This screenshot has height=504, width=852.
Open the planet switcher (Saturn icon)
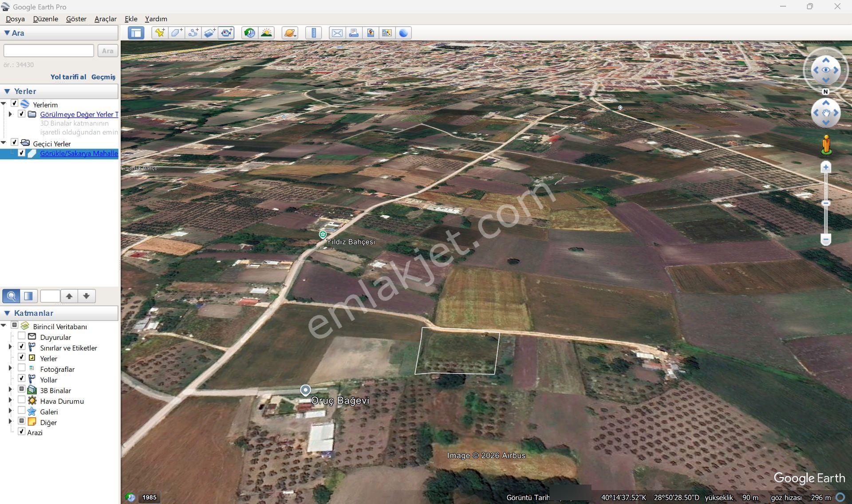pyautogui.click(x=290, y=33)
